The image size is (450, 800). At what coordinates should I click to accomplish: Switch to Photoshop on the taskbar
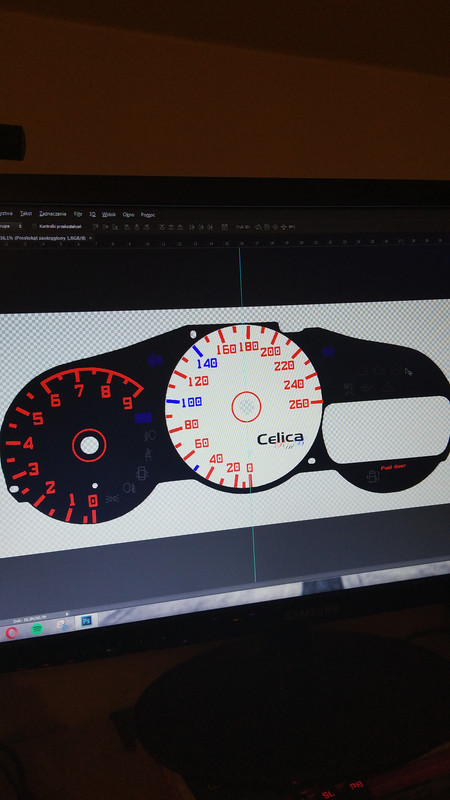86,621
